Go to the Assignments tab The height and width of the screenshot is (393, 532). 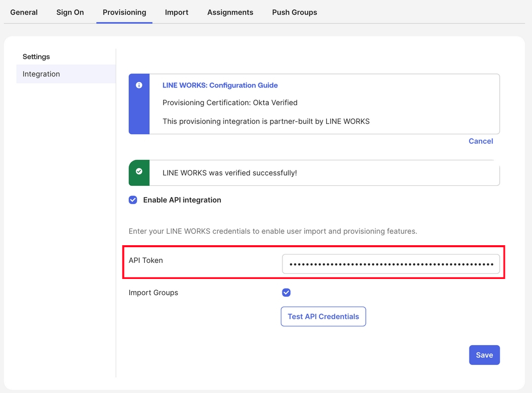[230, 12]
